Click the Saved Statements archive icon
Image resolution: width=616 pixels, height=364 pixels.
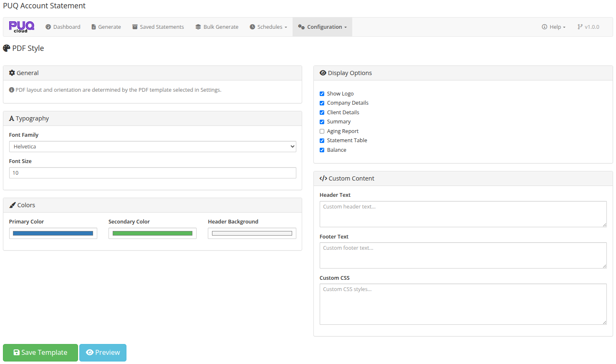tap(135, 27)
